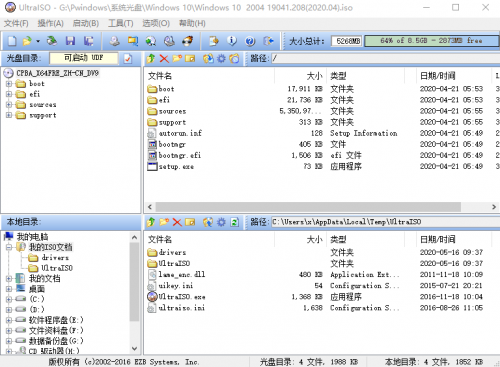
Task: Click the Compress ISO toolbar icon
Action: [x=133, y=41]
